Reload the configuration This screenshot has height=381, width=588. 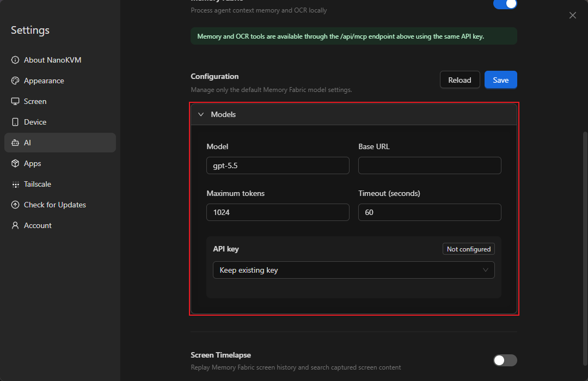pyautogui.click(x=460, y=80)
